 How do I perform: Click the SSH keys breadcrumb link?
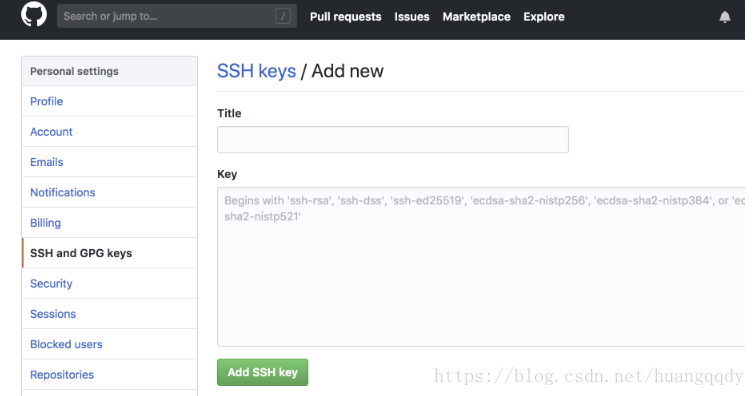click(256, 71)
